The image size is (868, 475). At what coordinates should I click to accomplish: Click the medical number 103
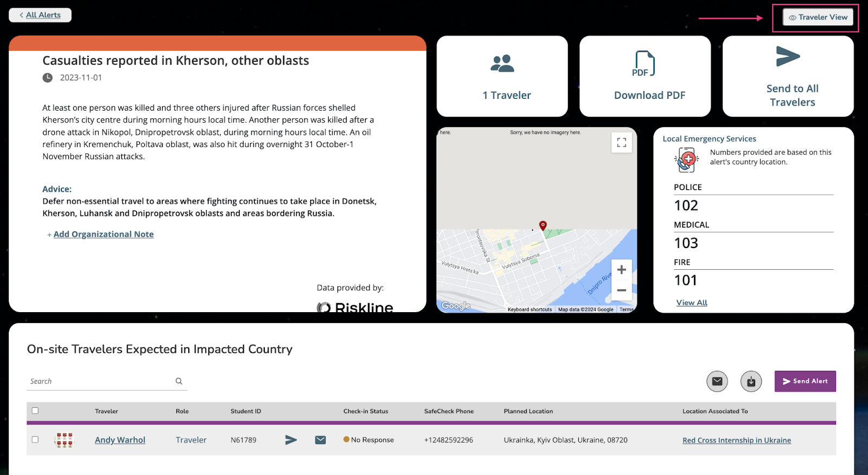pos(686,243)
